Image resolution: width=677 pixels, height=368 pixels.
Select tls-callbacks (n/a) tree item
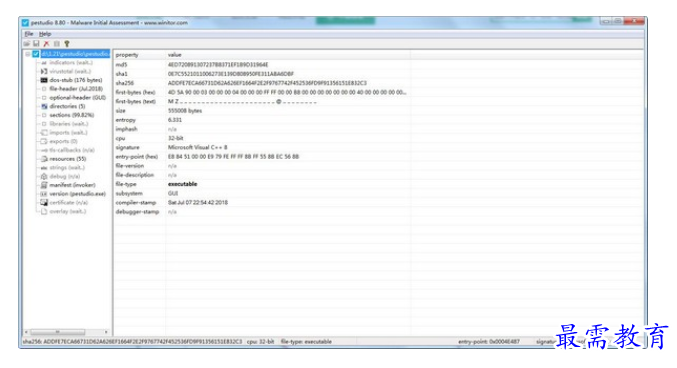tap(72, 150)
